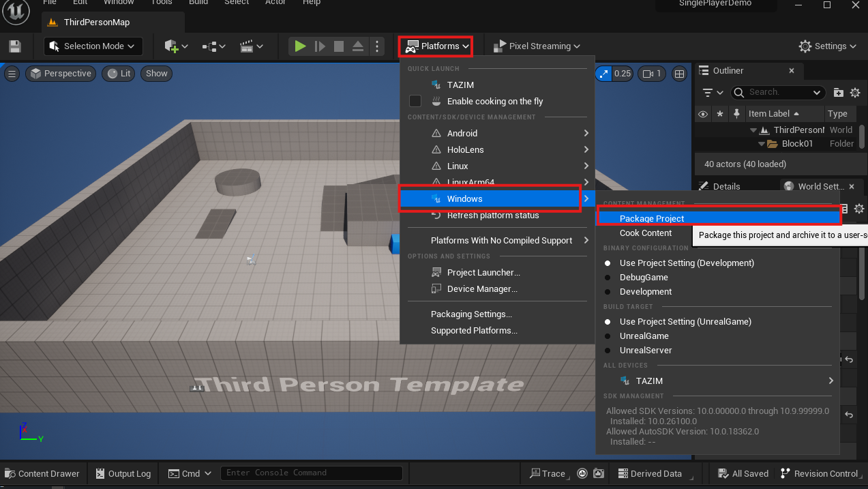868x489 pixels.
Task: Click the Add content cube icon
Action: (x=173, y=46)
